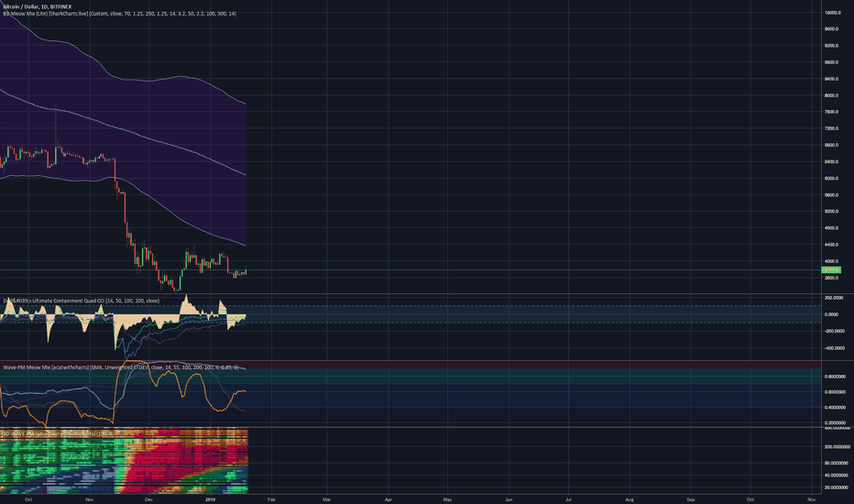
Task: Click the Mar time axis label
Action: pos(327,499)
